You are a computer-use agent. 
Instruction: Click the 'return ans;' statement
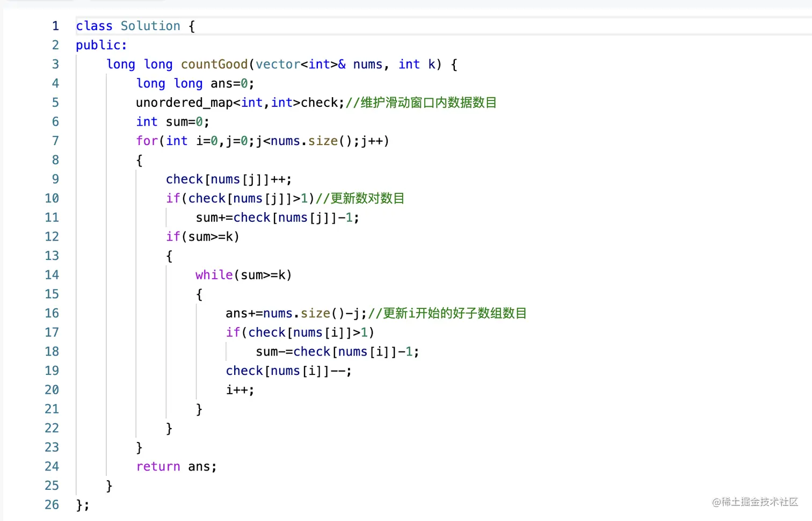(x=177, y=467)
